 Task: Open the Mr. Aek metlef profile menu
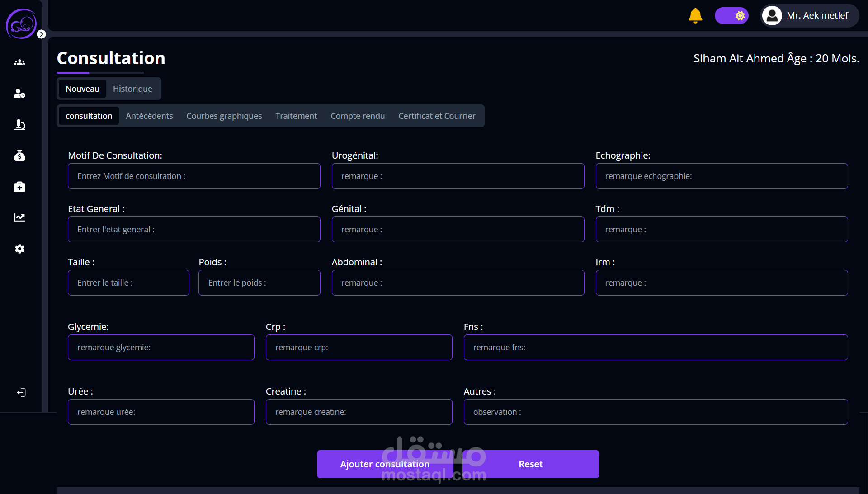809,15
